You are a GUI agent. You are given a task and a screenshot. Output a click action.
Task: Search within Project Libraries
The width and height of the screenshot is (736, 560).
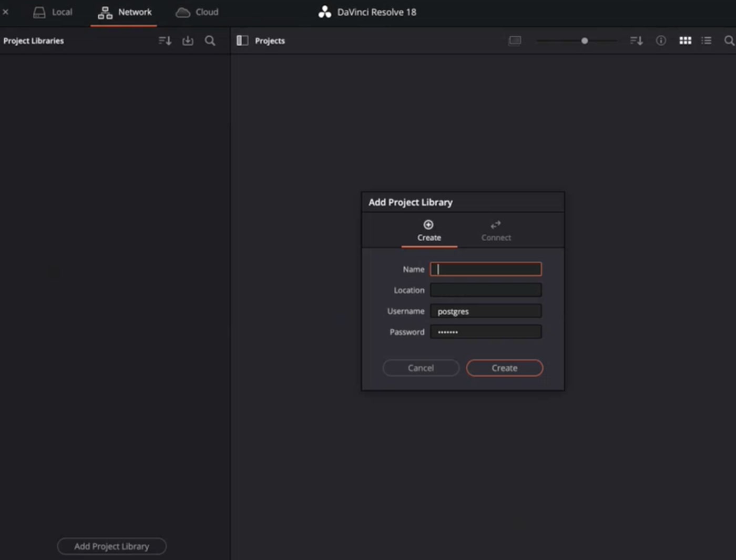[x=210, y=40]
